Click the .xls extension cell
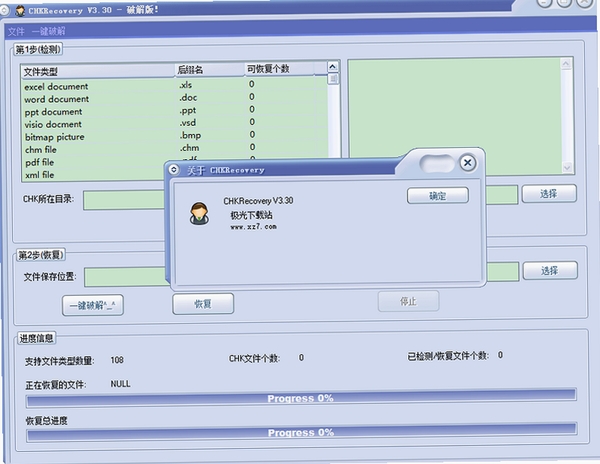This screenshot has width=600, height=464. pos(186,85)
